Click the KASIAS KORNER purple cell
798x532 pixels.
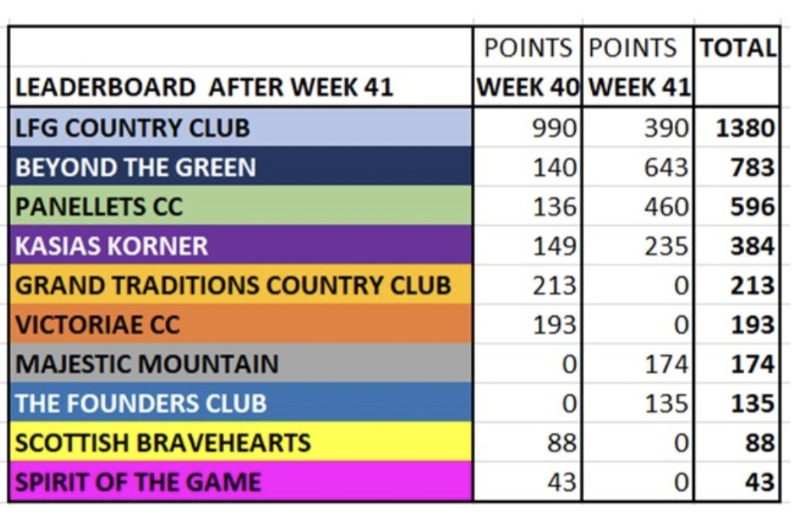pos(240,245)
